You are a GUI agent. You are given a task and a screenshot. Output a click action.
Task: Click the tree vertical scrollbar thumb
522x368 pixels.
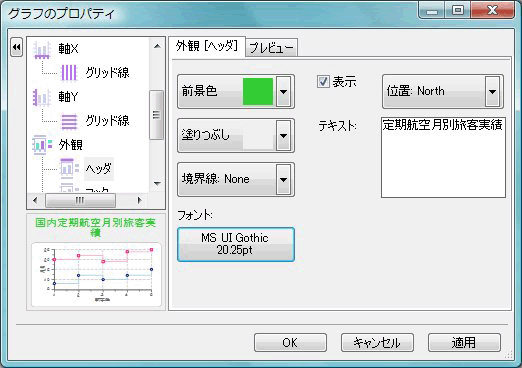156,115
